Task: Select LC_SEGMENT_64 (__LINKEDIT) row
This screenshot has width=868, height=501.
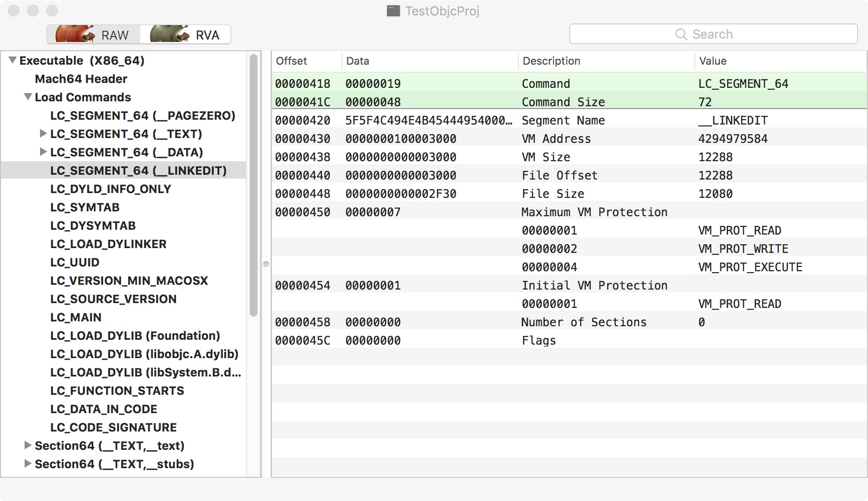Action: point(123,170)
